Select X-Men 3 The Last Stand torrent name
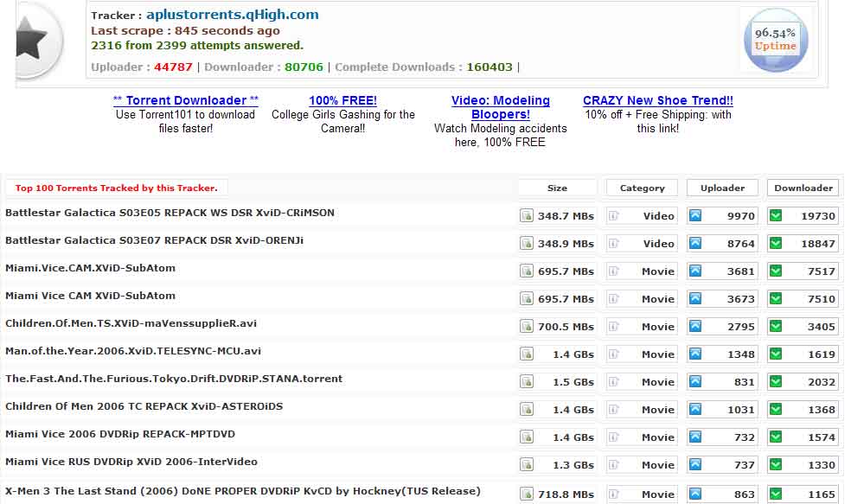The height and width of the screenshot is (504, 851). pos(243,491)
